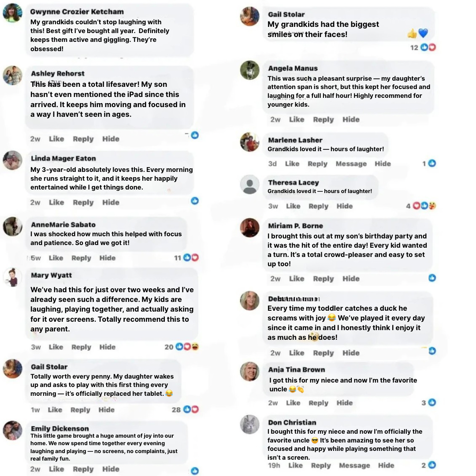Click like reaction on Anja Tina Brown's comment
This screenshot has height=476, width=476.
(x=432, y=402)
